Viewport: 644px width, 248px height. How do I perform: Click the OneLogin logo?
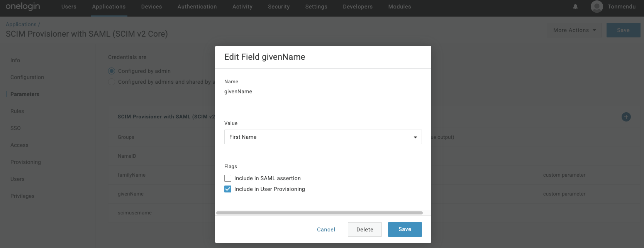click(23, 7)
